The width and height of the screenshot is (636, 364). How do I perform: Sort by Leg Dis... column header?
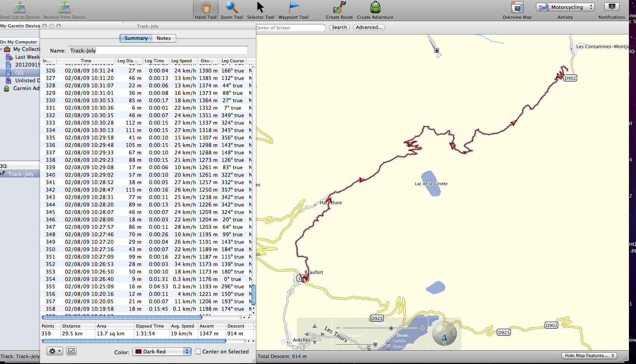coord(129,61)
